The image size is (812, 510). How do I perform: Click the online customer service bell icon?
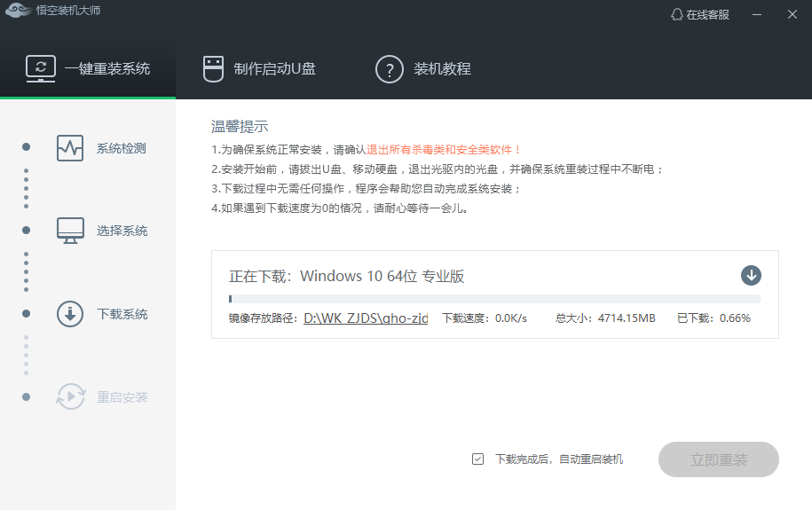point(676,14)
